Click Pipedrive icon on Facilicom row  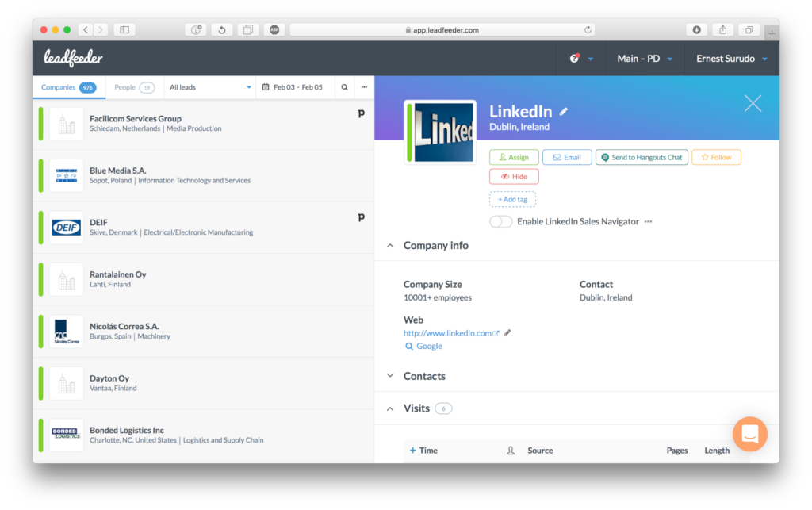(x=362, y=113)
